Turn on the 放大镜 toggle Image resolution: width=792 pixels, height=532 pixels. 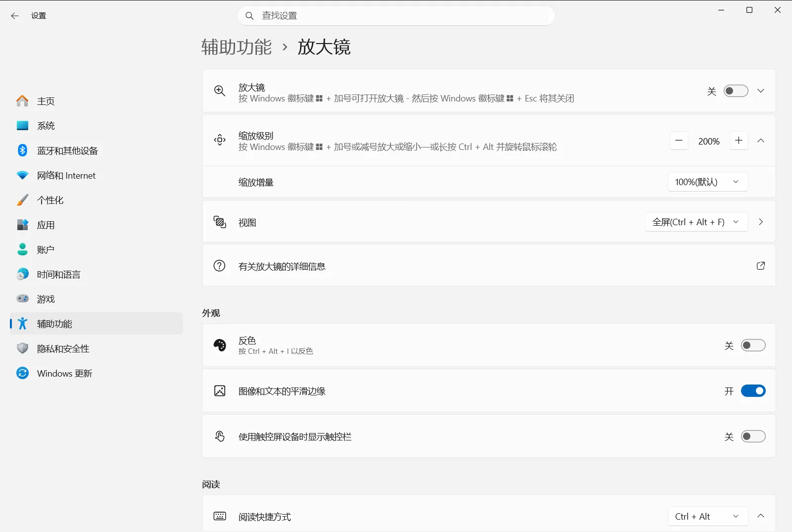coord(736,91)
